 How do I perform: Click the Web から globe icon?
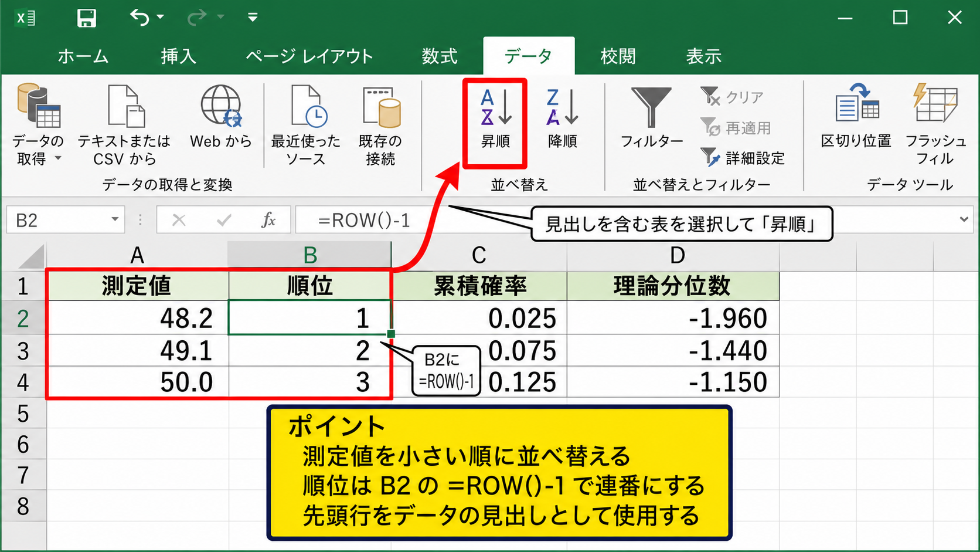[221, 106]
